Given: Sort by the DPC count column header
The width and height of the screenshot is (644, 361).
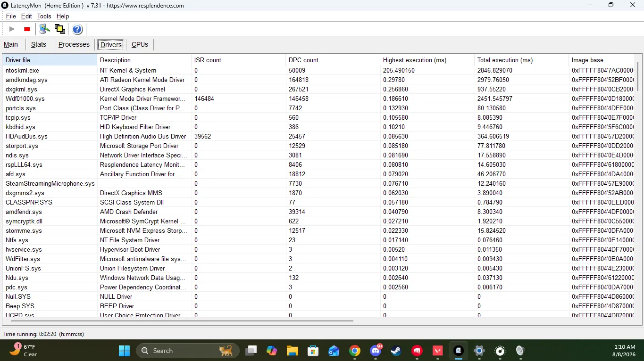Looking at the screenshot, I should pyautogui.click(x=333, y=60).
